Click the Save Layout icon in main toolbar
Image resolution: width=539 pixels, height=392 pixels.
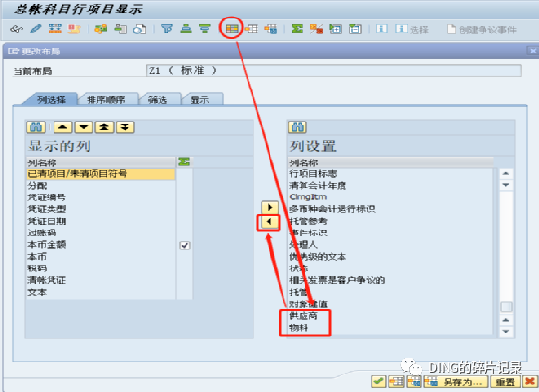click(270, 29)
